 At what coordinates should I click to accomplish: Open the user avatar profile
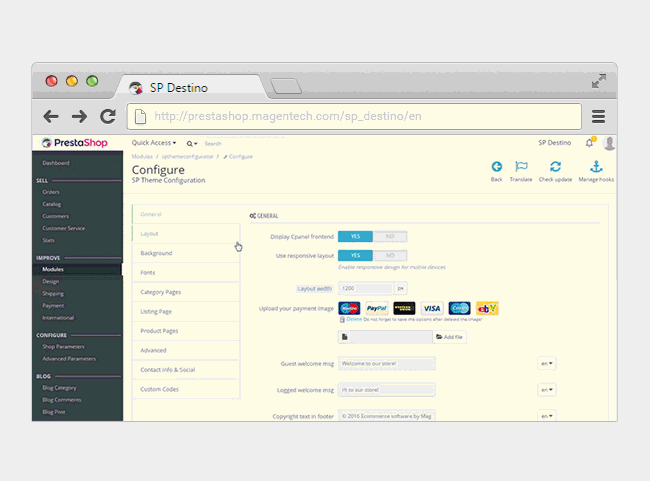[x=609, y=143]
